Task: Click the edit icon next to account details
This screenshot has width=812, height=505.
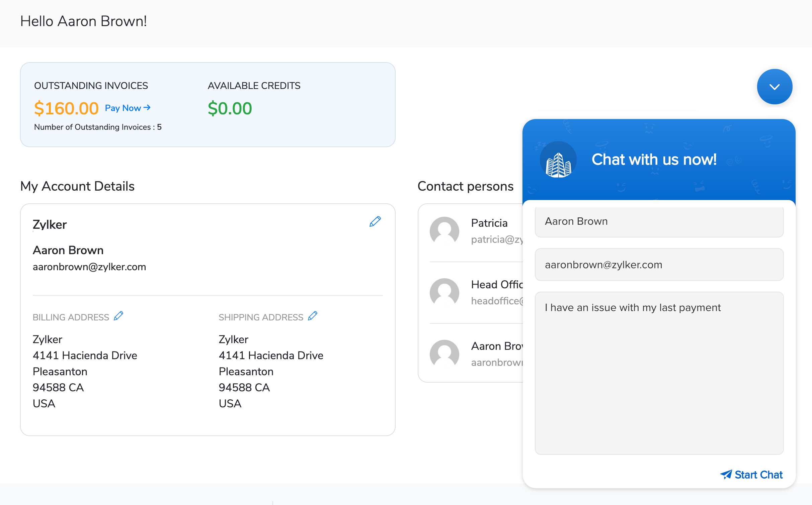Action: point(375,221)
